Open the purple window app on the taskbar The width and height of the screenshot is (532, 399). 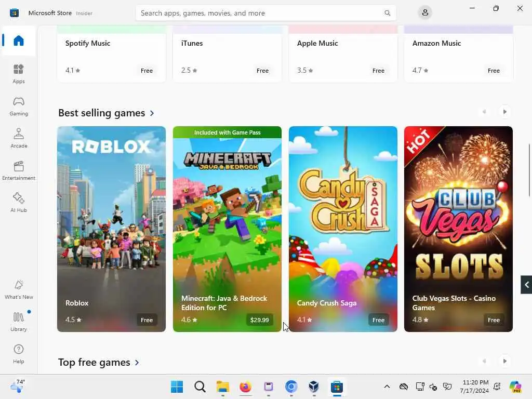[269, 387]
